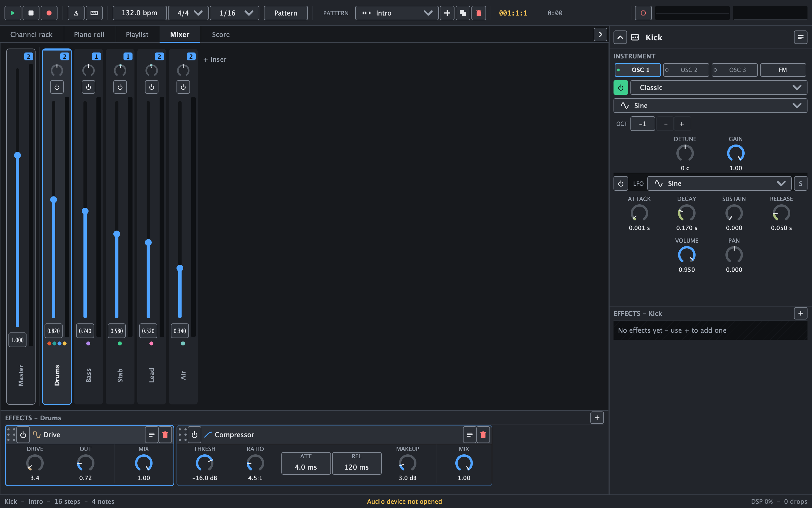Screen dimensions: 812x508
Task: Toggle the Compressor effect power
Action: [x=195, y=434]
